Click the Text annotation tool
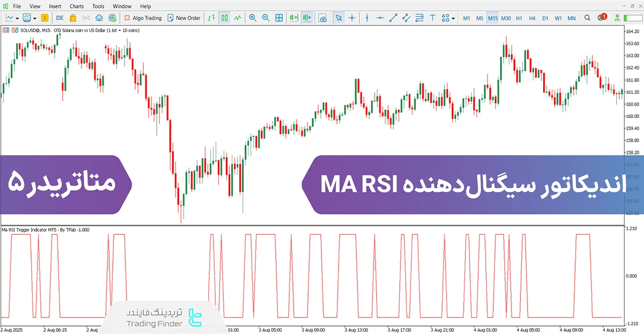The width and height of the screenshot is (644, 334). coord(433,18)
